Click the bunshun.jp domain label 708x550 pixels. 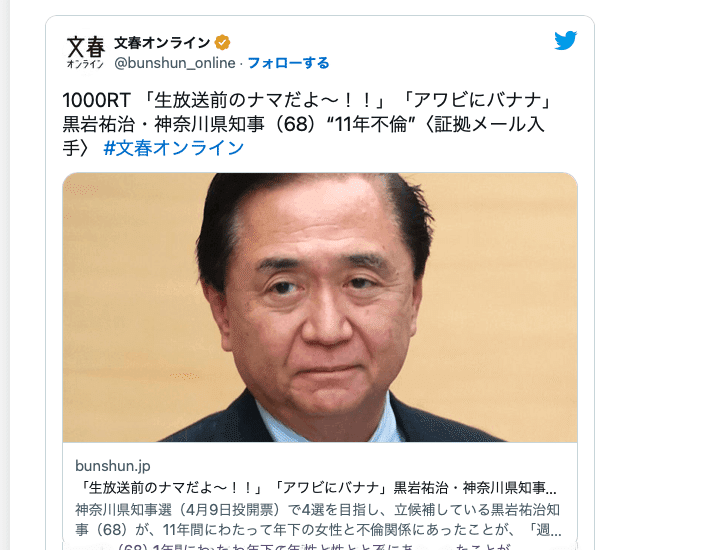coord(113,466)
